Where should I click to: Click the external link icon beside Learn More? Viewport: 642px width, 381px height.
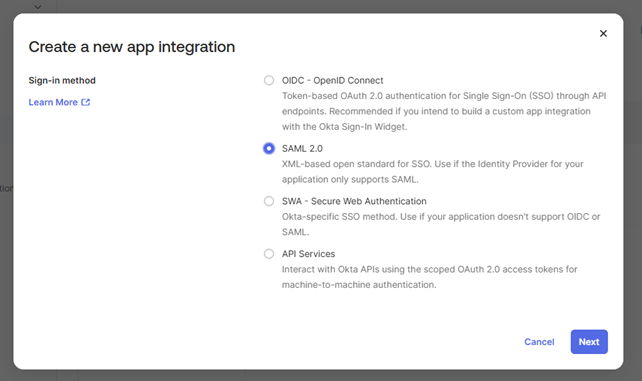coord(86,102)
